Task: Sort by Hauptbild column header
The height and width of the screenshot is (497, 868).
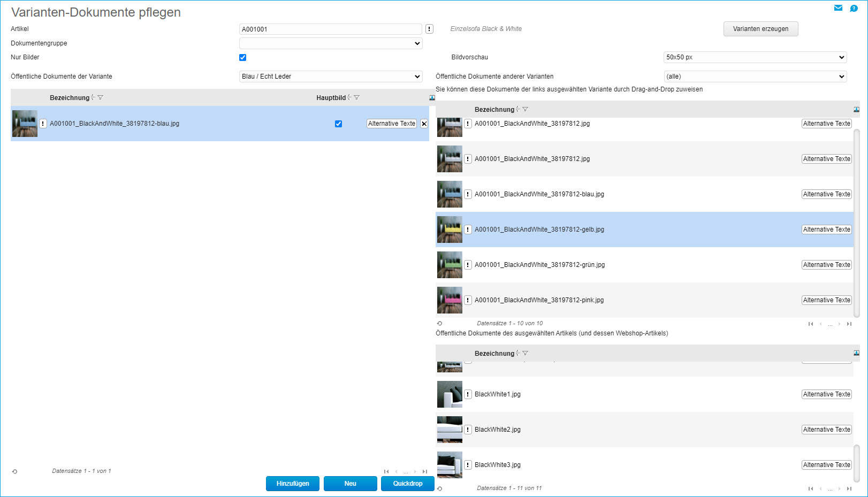Action: click(331, 98)
